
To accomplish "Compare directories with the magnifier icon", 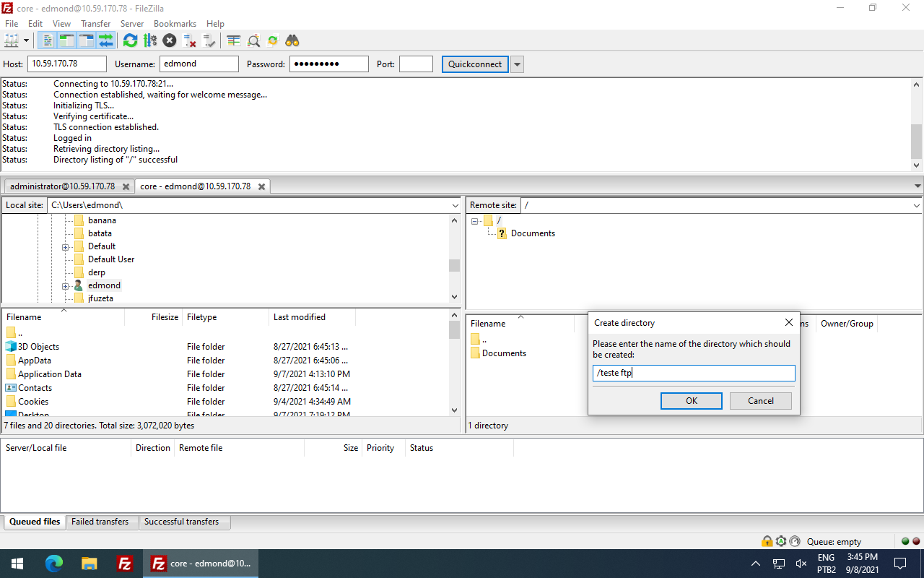I will pyautogui.click(x=253, y=40).
